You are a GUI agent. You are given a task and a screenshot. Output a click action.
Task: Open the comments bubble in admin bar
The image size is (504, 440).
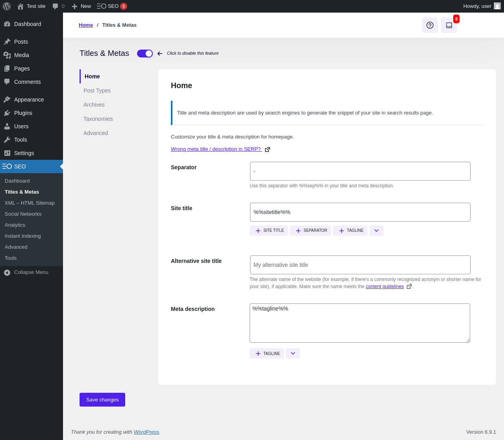pyautogui.click(x=58, y=6)
